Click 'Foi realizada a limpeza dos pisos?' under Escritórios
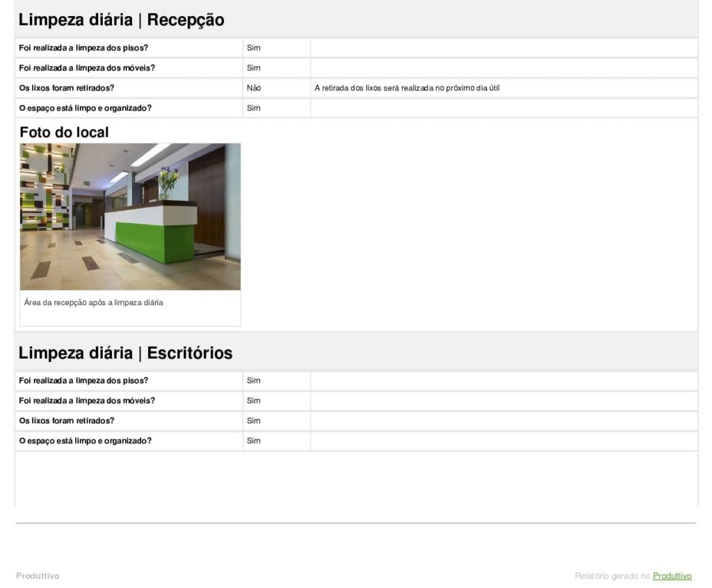Image resolution: width=712 pixels, height=588 pixels. click(83, 381)
